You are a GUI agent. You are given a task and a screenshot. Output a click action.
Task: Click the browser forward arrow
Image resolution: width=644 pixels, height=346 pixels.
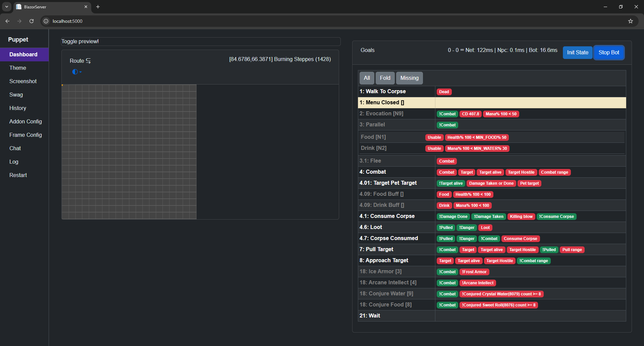[19, 21]
